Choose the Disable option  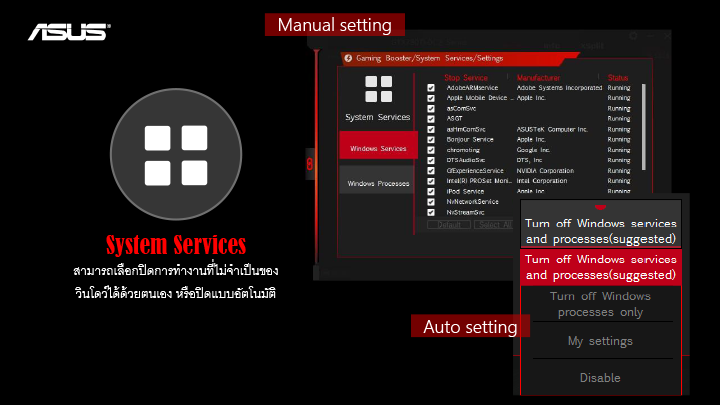[x=601, y=377]
